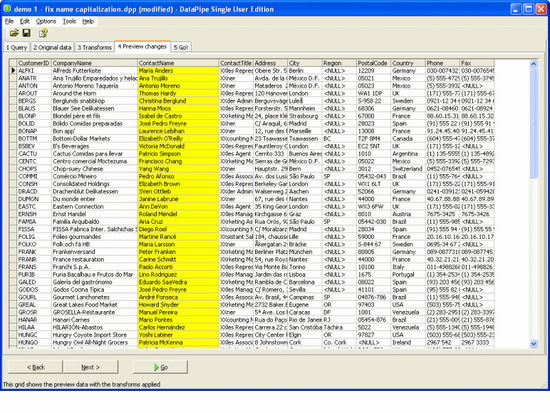Open the File menu

9,21
